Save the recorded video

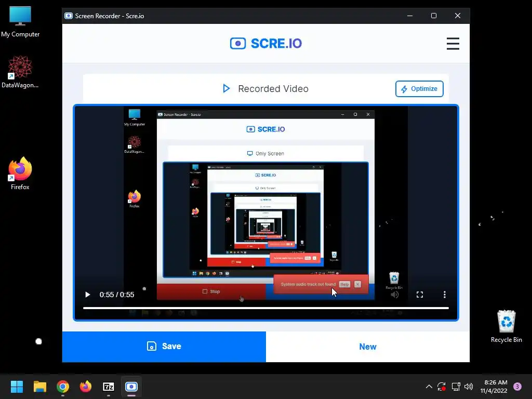click(x=164, y=347)
